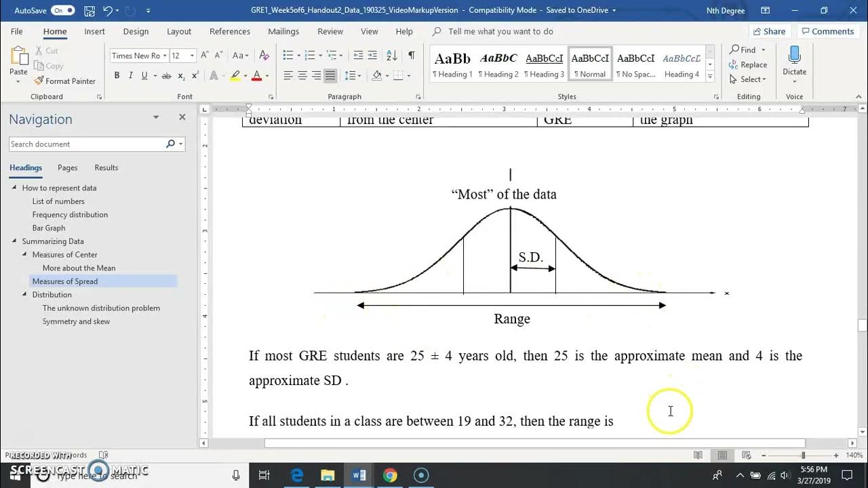Click the Replace button
The image size is (868, 488).
(x=748, y=64)
